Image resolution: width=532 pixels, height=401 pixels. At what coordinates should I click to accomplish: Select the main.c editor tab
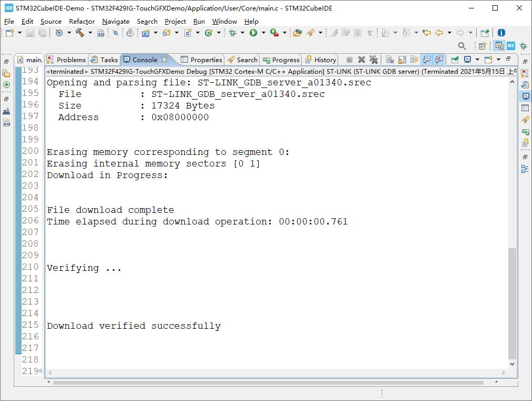[x=30, y=60]
